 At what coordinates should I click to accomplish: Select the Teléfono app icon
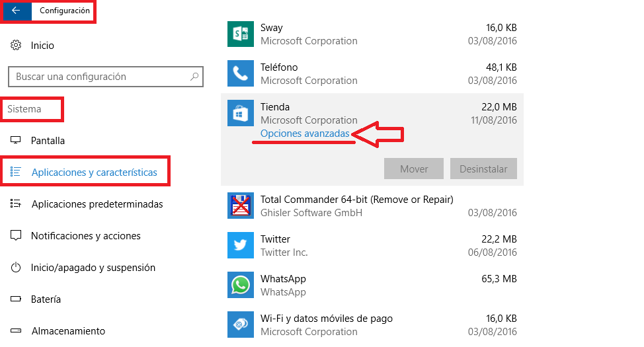[x=241, y=73]
